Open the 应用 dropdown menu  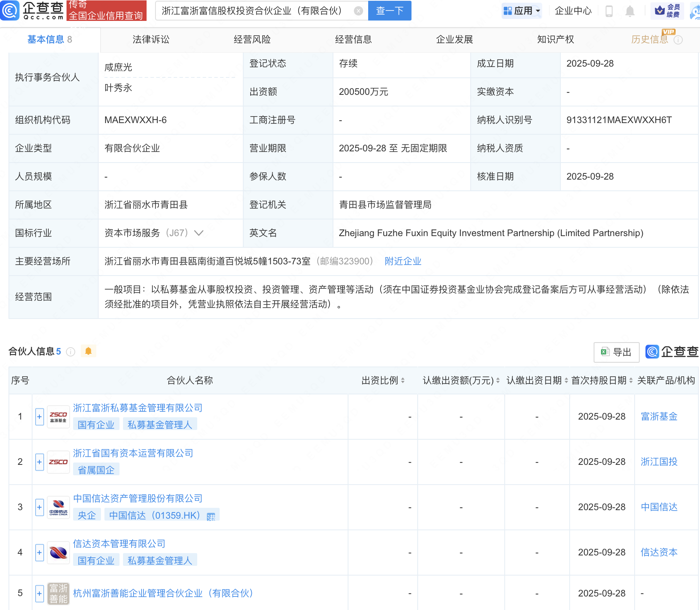coord(521,11)
